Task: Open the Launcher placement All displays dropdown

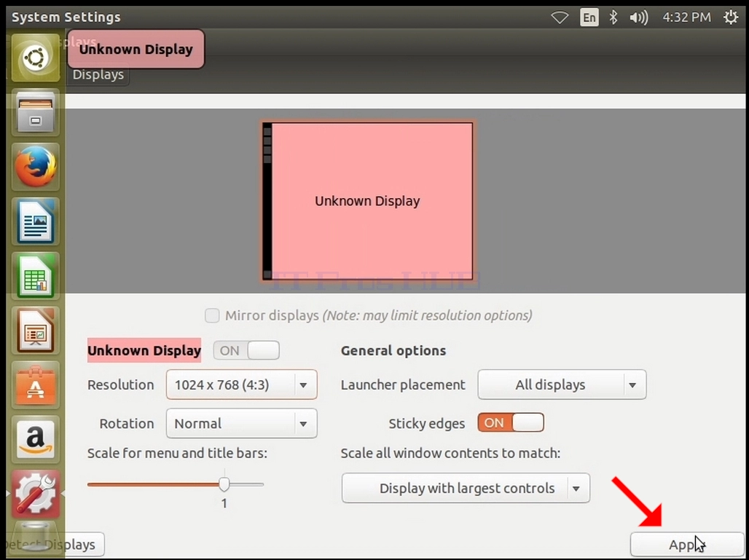Action: pos(562,384)
